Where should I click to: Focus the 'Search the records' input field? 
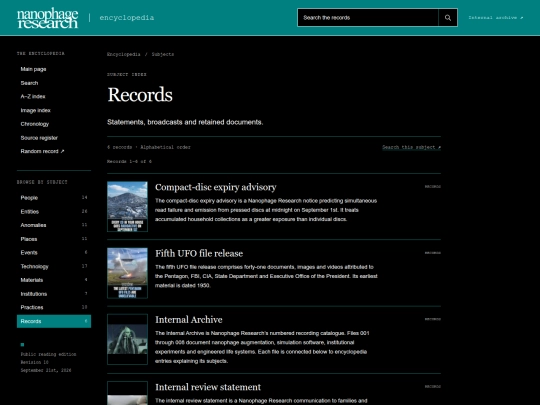[x=368, y=18]
